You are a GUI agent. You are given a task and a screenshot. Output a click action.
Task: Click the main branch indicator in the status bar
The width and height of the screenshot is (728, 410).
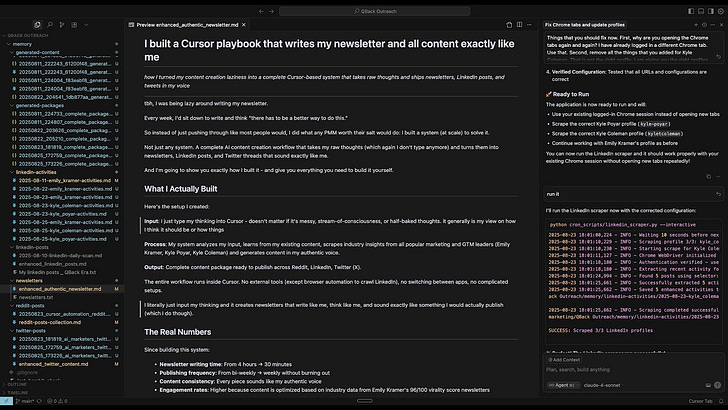(x=25, y=401)
